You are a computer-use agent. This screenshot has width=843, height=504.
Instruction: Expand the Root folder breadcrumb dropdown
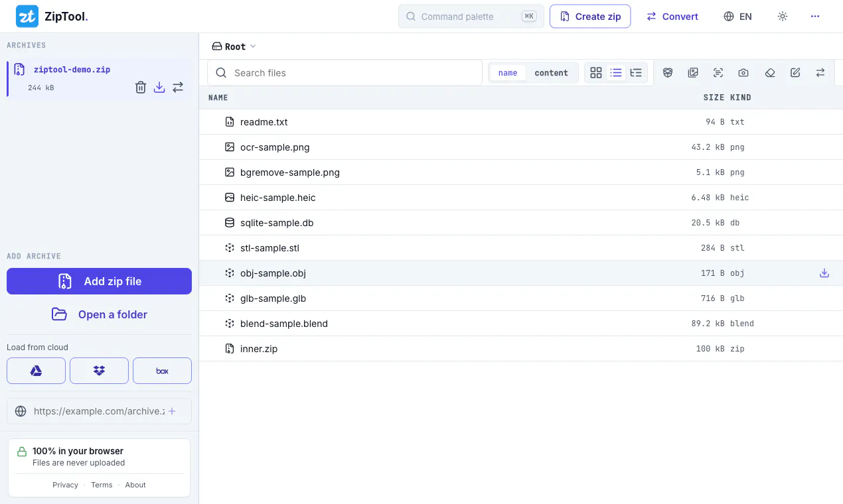(x=234, y=46)
